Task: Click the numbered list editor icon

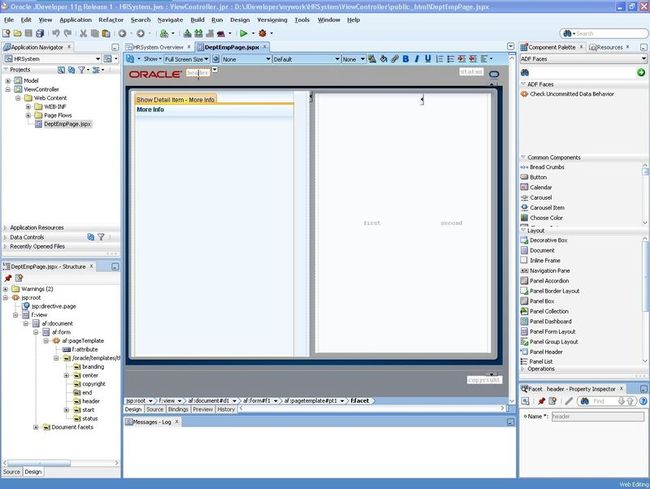Action: (439, 59)
